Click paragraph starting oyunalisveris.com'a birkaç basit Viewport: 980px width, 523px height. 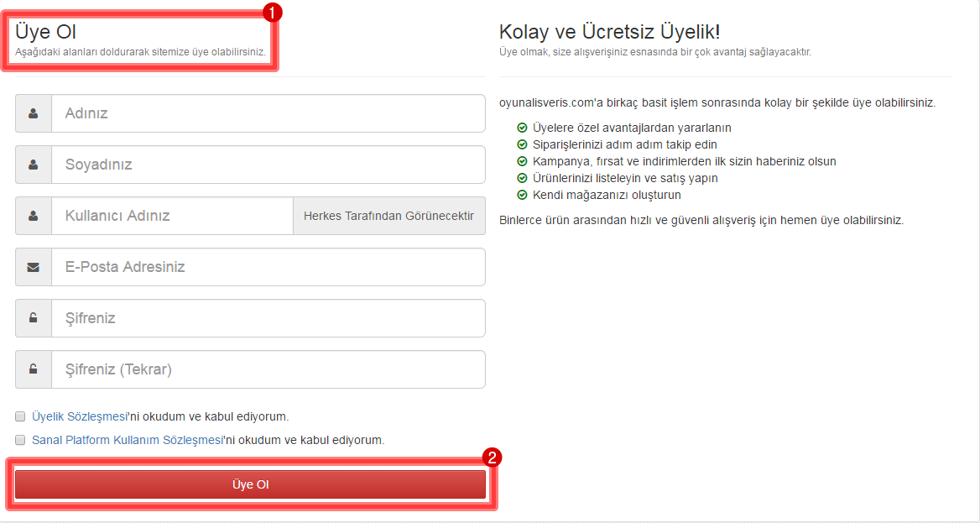pos(717,102)
